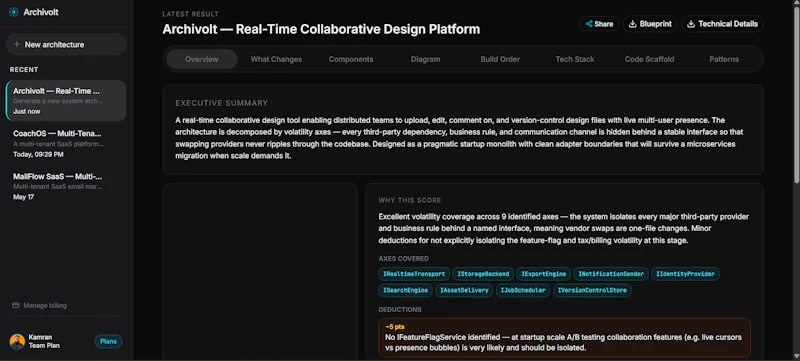Open the Build Order tab
The height and width of the screenshot is (361, 800).
click(500, 59)
